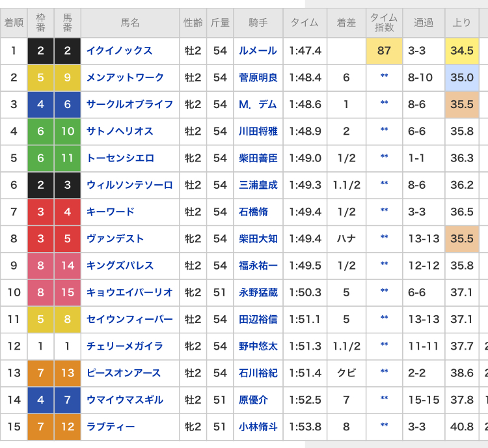
Task: Open サークルオブライフ horse page
Action: click(x=129, y=104)
